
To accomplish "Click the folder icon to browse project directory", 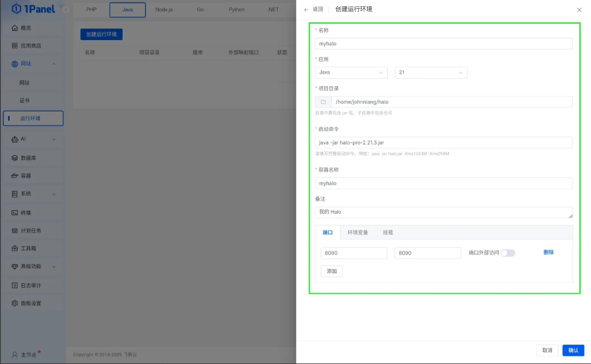I will click(323, 101).
